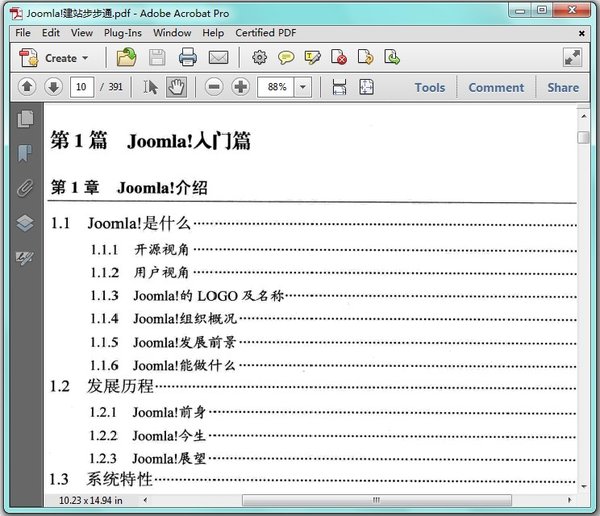Click chapter heading 第1章 Joomla!介绍

tap(129, 188)
